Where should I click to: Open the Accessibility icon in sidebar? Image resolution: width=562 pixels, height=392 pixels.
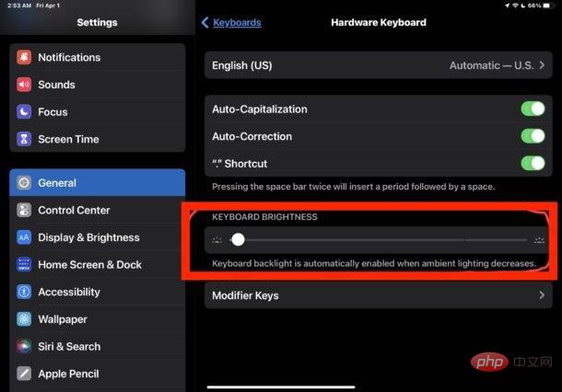point(24,292)
